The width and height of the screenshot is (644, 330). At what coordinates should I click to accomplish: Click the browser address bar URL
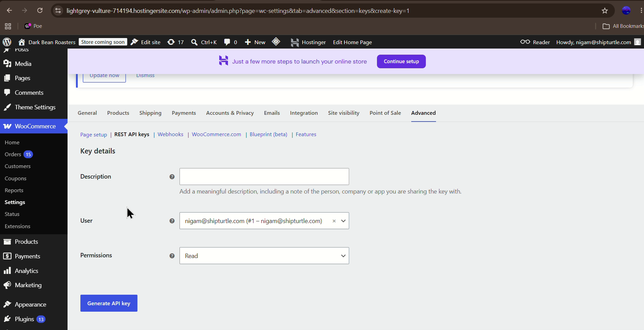tap(238, 11)
